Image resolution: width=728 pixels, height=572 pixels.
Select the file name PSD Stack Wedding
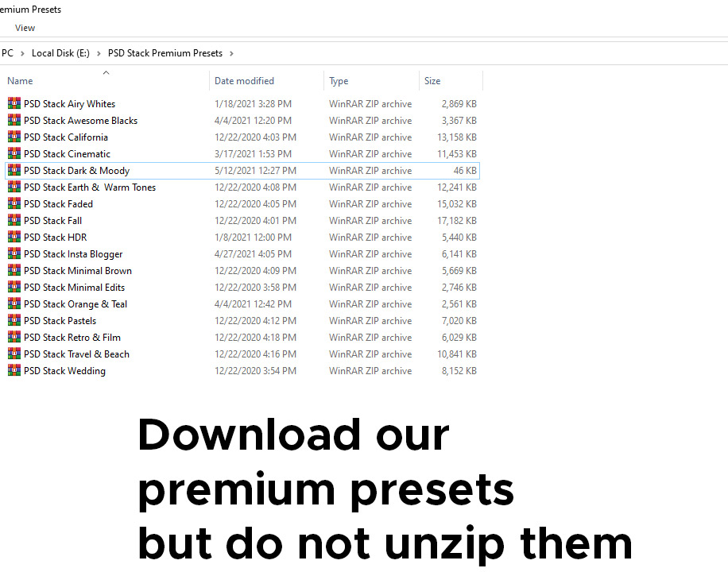tap(65, 372)
